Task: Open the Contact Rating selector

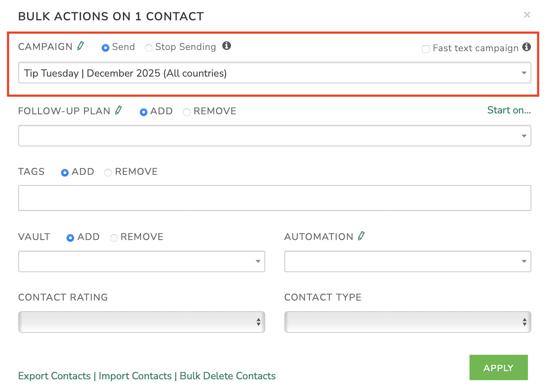Action: pos(142,322)
